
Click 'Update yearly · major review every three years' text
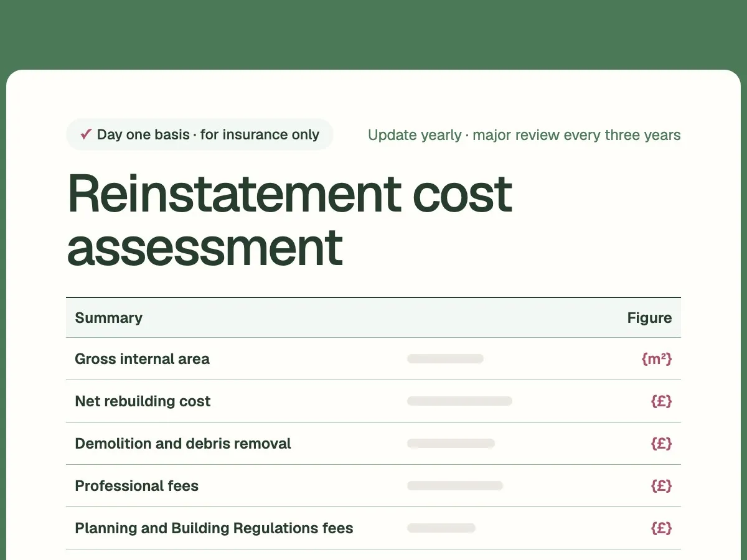[524, 135]
